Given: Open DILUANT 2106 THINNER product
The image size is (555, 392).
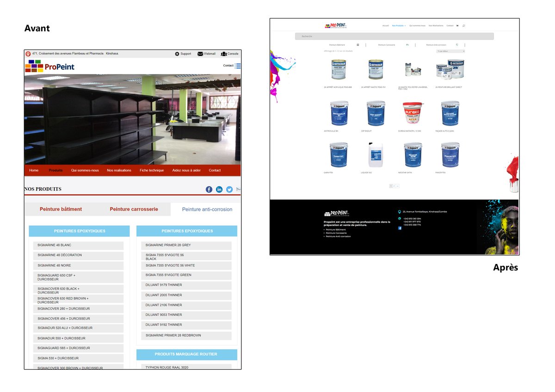Looking at the screenshot, I should click(186, 306).
